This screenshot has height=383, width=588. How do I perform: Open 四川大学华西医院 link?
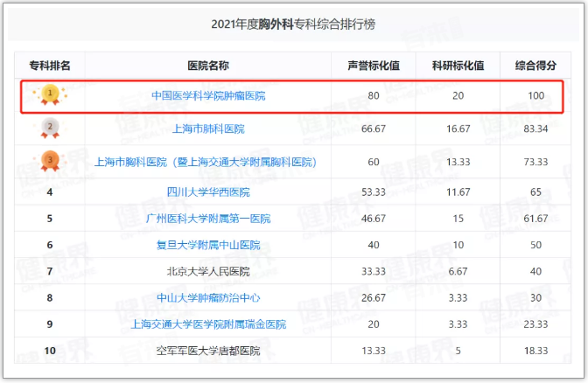pyautogui.click(x=208, y=192)
